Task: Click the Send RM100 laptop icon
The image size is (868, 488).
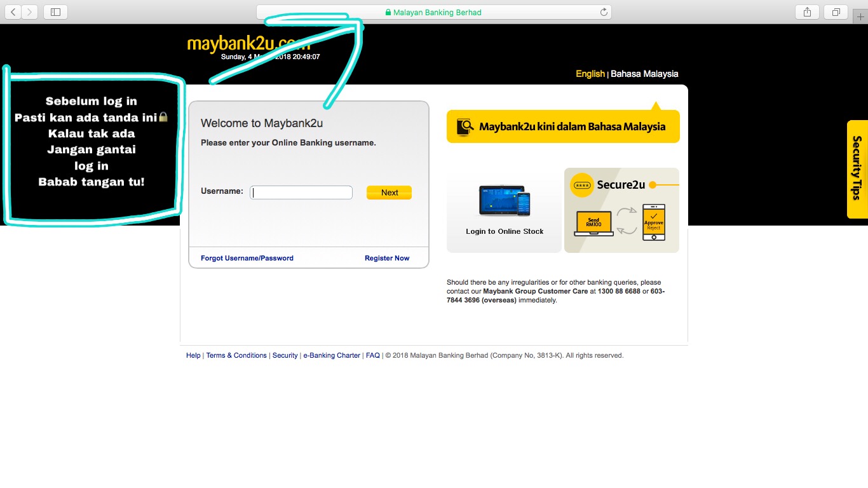Action: point(593,224)
